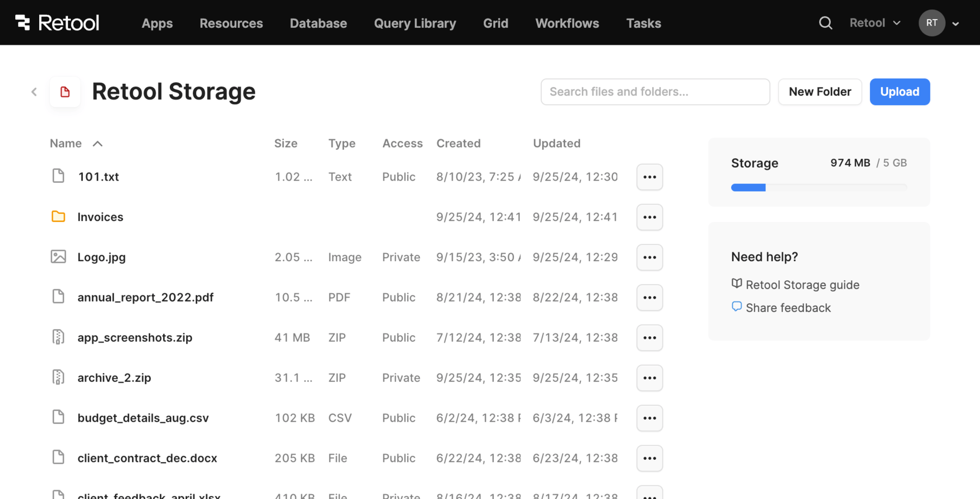The image size is (980, 499).
Task: Click the blue Upload button
Action: coord(899,91)
